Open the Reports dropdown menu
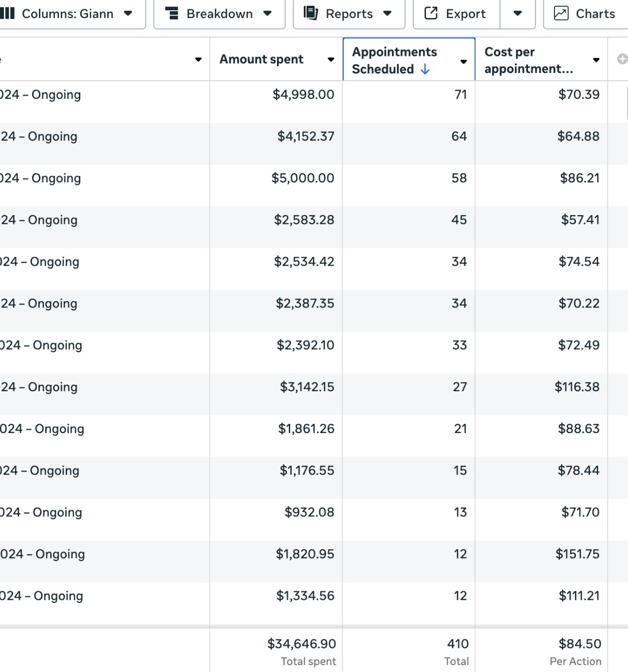628x672 pixels. pos(388,14)
